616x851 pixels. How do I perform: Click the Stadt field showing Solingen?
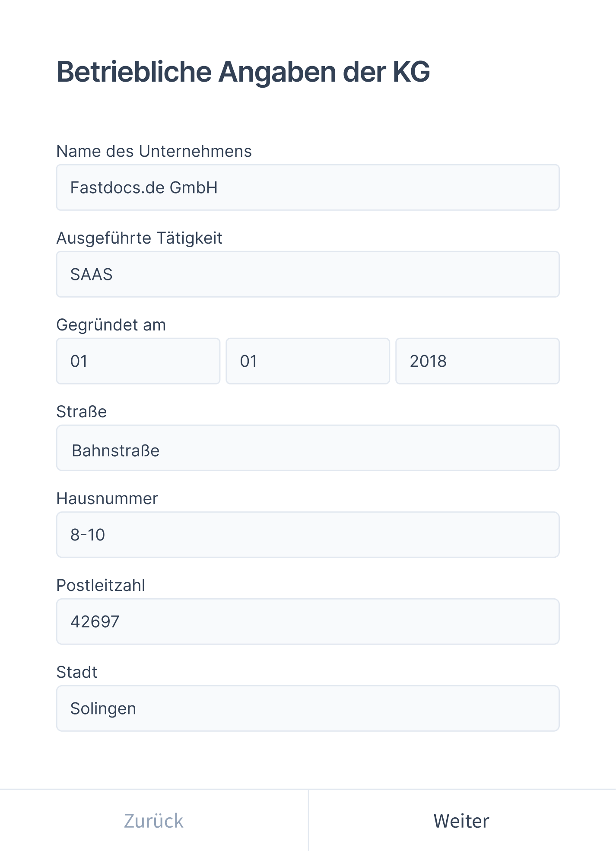(308, 708)
